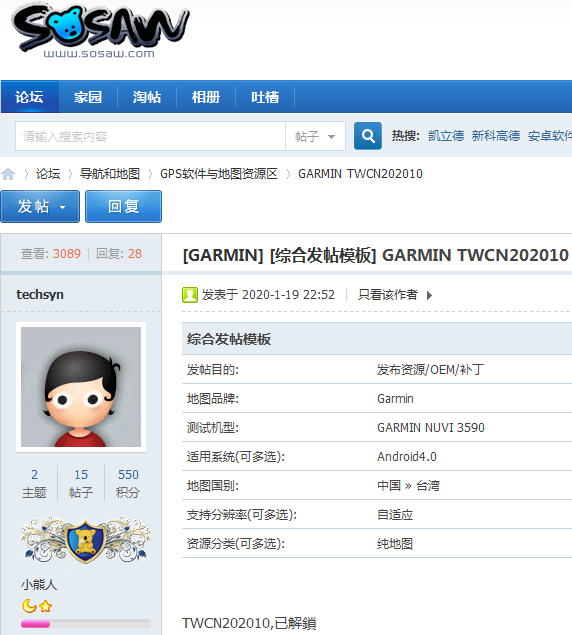Go to 导航和地图 breadcrumb link

click(x=110, y=174)
